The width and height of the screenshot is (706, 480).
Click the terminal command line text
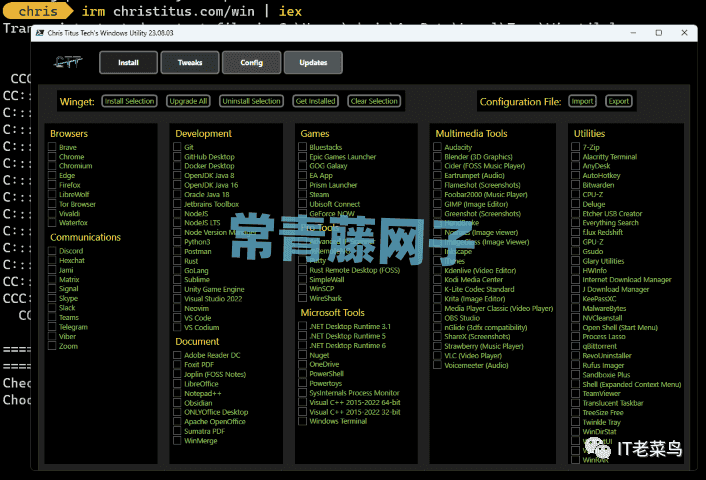[x=191, y=11]
